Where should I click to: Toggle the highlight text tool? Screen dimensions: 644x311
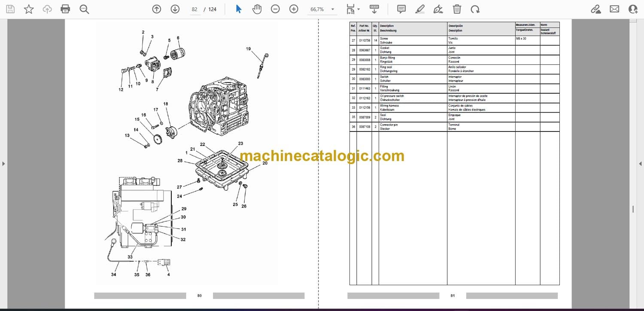[420, 9]
